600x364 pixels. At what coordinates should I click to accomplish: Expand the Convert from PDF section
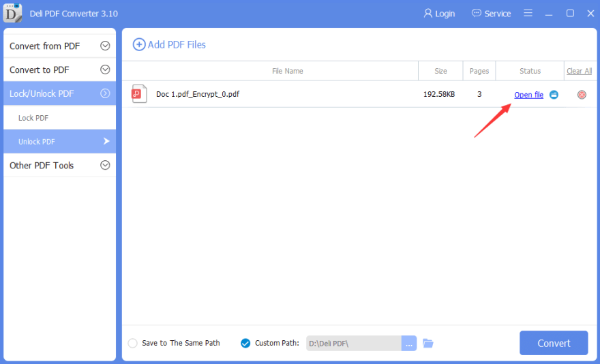click(x=105, y=46)
